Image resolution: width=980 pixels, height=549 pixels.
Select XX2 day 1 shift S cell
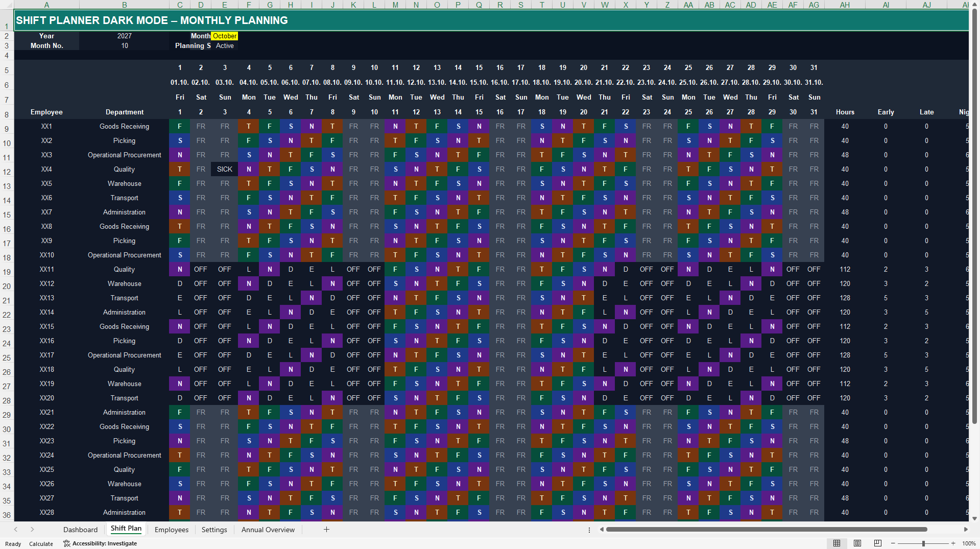coord(180,140)
